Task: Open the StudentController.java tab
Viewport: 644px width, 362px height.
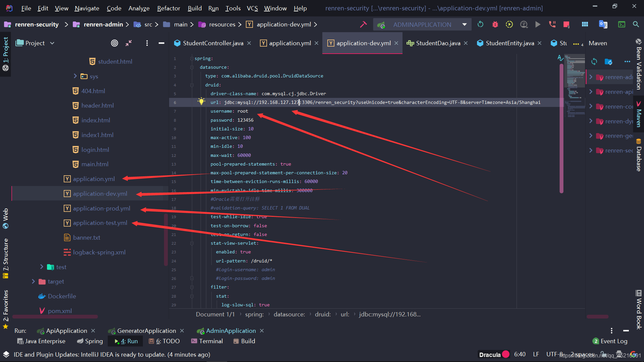Action: [x=212, y=43]
